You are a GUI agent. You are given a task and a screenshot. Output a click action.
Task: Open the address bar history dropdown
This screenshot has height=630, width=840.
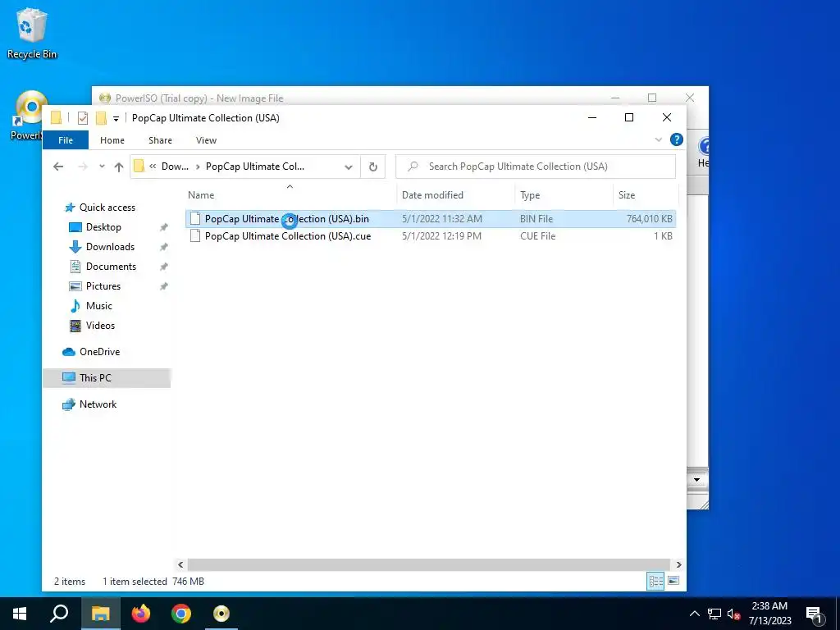(349, 167)
